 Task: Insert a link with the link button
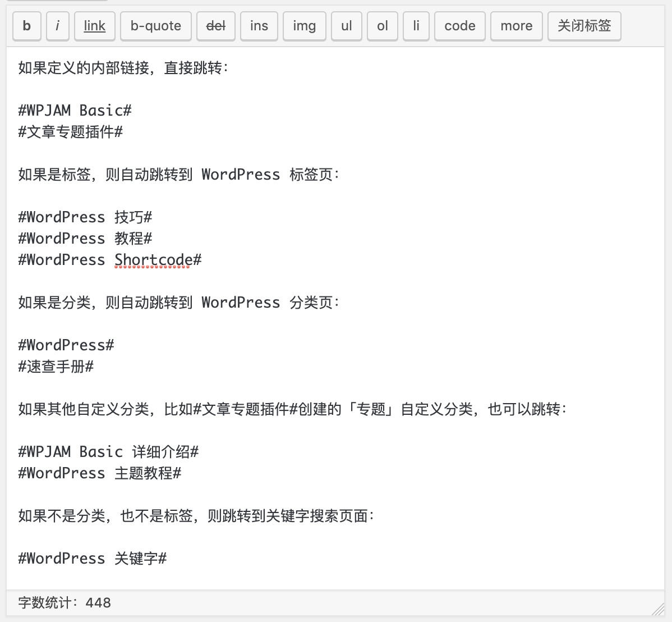pyautogui.click(x=94, y=26)
